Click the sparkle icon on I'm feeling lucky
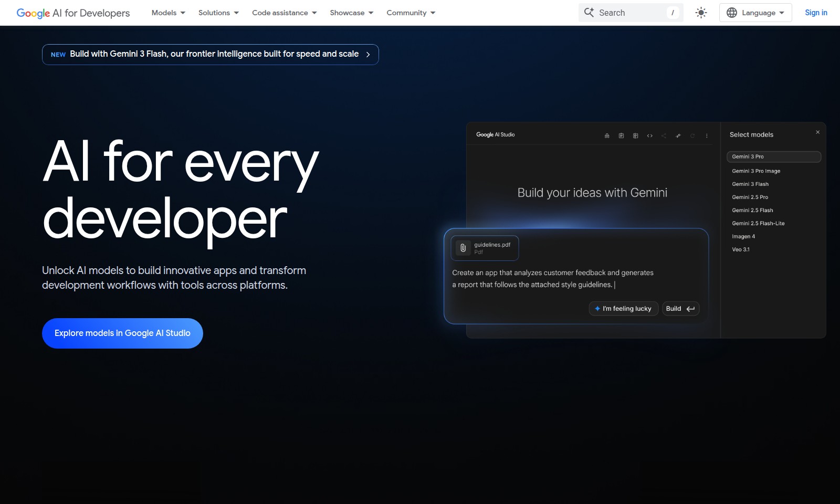 tap(597, 309)
